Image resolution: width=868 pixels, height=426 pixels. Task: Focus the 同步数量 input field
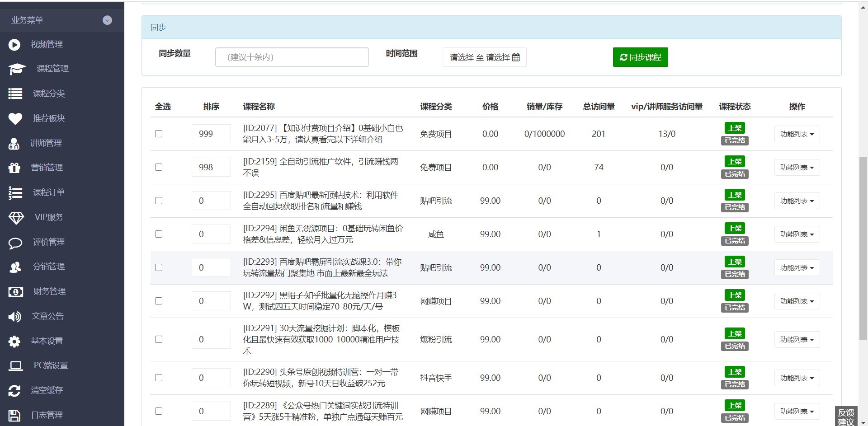[x=292, y=57]
